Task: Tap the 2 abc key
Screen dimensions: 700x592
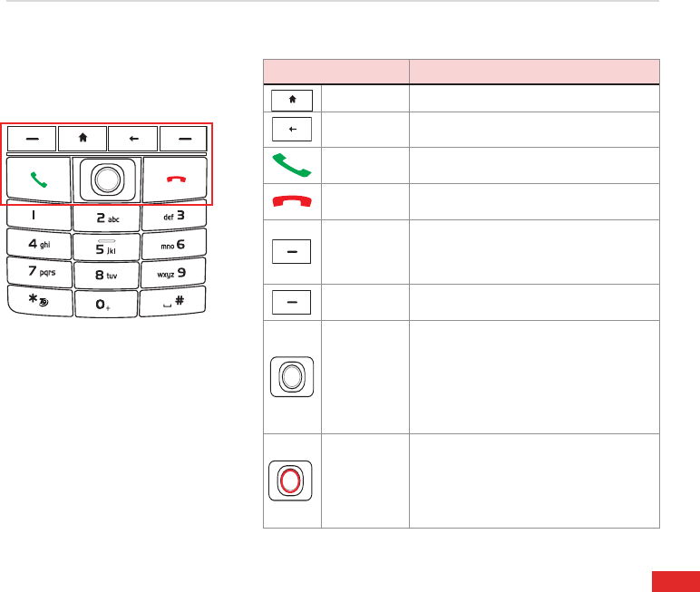Action: click(106, 218)
